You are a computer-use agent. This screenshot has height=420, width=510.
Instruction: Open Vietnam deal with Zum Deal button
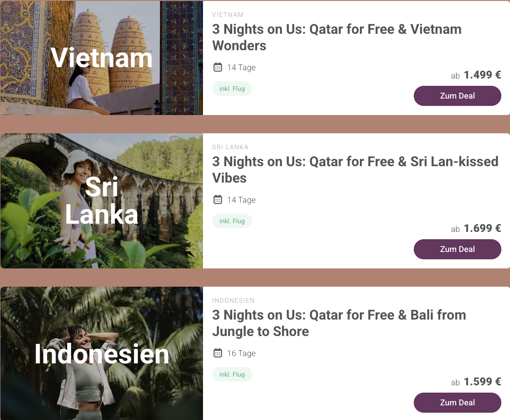(x=457, y=96)
